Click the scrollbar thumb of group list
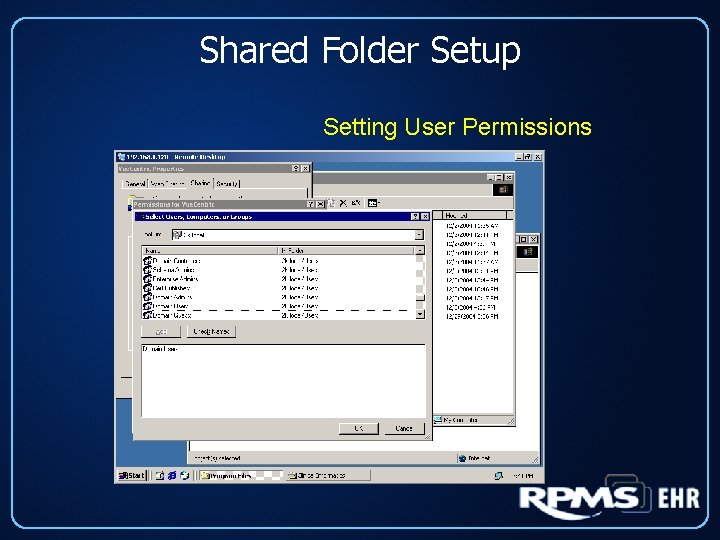The width and height of the screenshot is (720, 540). point(420,298)
